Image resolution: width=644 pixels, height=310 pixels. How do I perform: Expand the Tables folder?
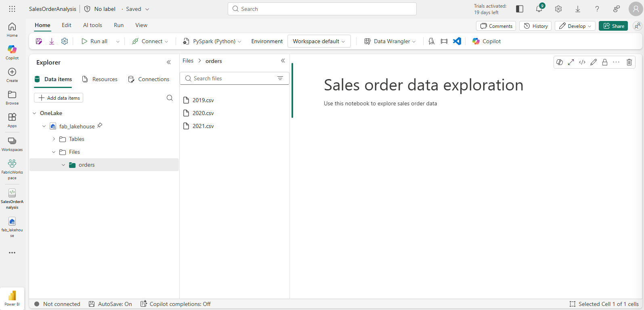[54, 139]
